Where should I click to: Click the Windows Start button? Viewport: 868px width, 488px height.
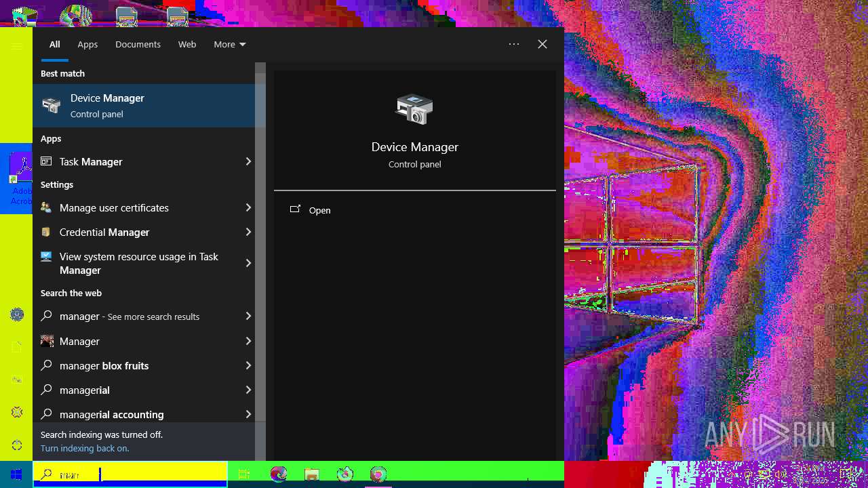pos(16,474)
